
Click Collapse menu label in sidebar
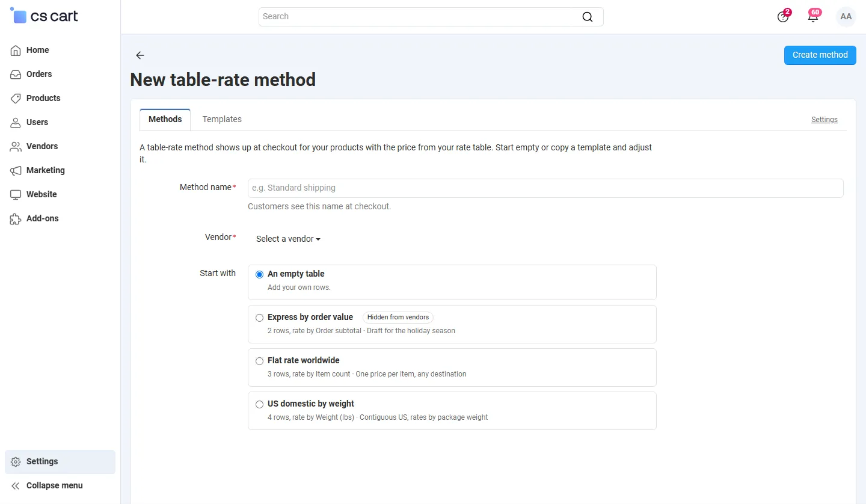(55, 485)
